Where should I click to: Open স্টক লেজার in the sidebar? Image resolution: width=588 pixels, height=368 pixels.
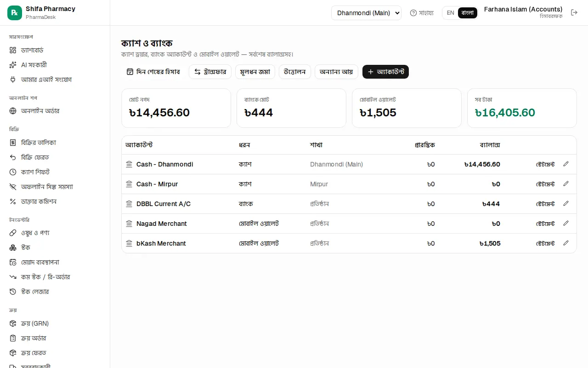[55, 292]
